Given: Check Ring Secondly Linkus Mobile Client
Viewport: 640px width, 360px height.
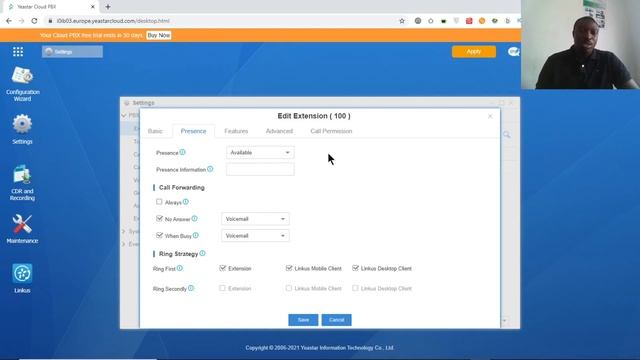Looking at the screenshot, I should [289, 288].
